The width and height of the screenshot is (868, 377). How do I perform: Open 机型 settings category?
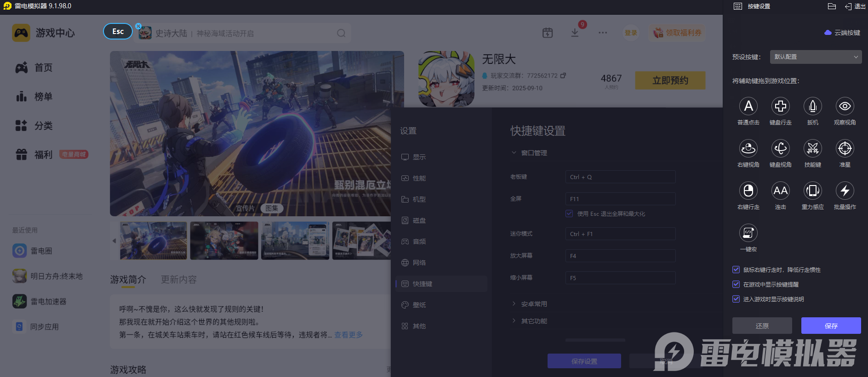click(x=441, y=199)
